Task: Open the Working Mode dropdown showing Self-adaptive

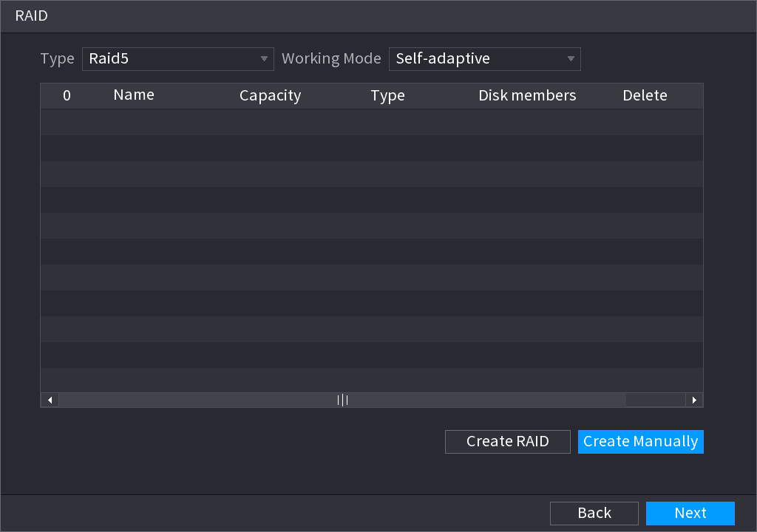Action: coord(484,59)
